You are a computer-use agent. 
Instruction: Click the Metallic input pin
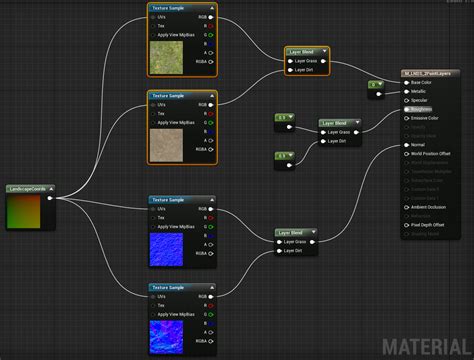406,91
